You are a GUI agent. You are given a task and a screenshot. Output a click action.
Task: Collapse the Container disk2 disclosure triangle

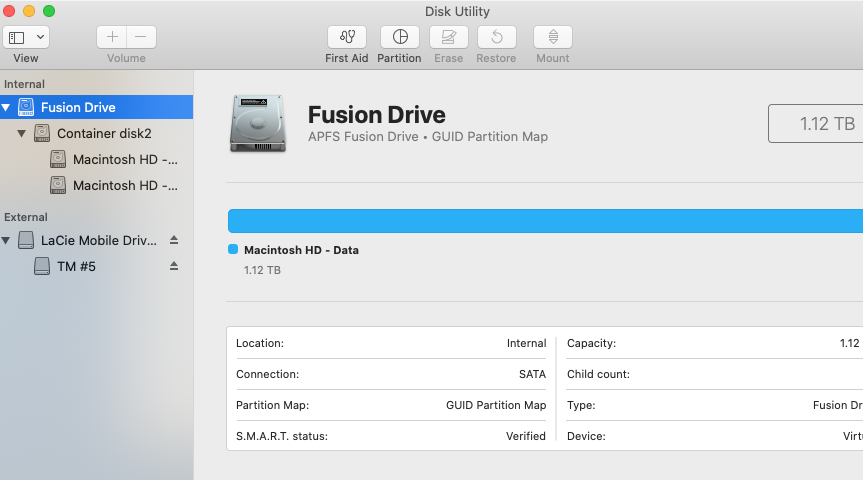[x=21, y=133]
